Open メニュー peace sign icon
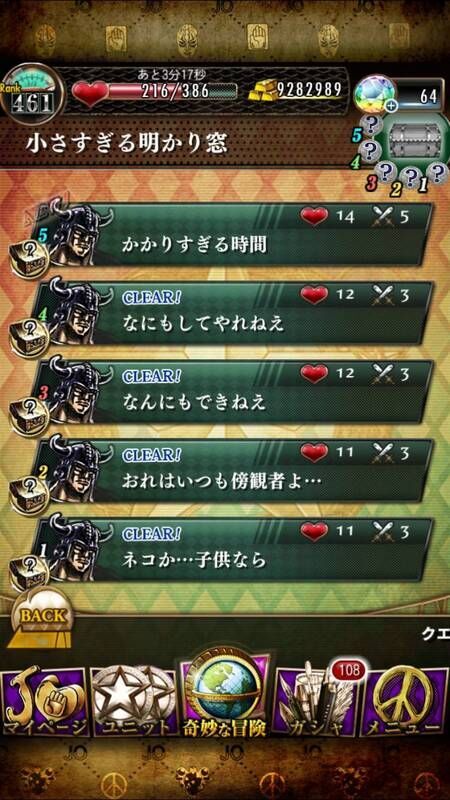Viewport: 450px width, 800px height. (x=404, y=702)
